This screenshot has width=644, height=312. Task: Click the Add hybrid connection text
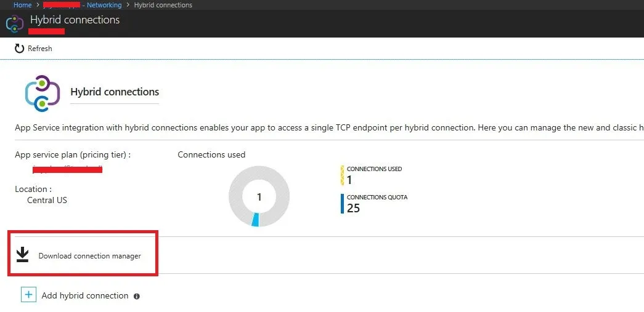(x=85, y=295)
